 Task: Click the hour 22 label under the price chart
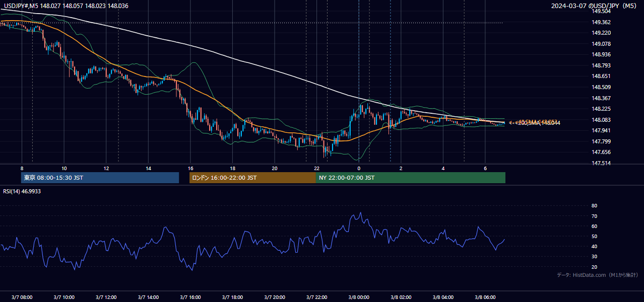pyautogui.click(x=316, y=168)
